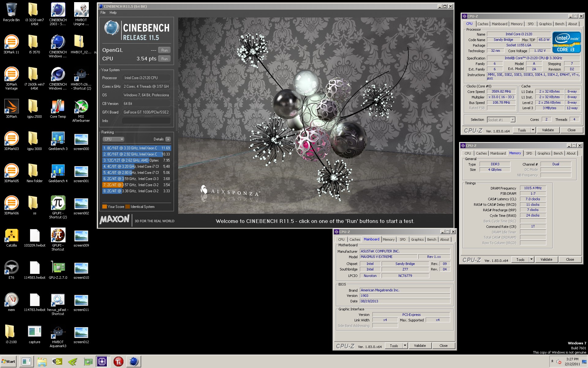Click the CAS# Latency 7.0 clocks value

pyautogui.click(x=533, y=199)
